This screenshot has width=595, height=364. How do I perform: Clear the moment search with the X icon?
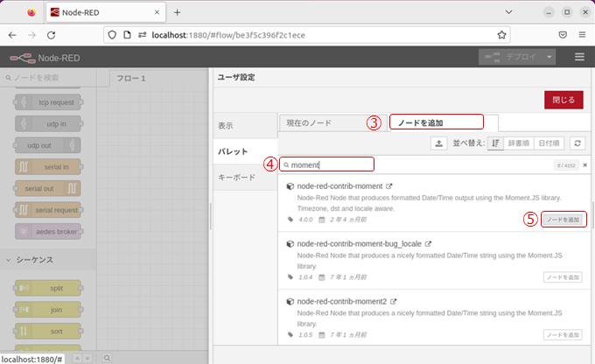(584, 164)
